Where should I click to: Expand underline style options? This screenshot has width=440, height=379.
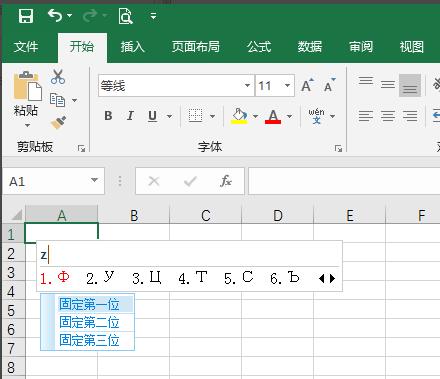(x=169, y=116)
